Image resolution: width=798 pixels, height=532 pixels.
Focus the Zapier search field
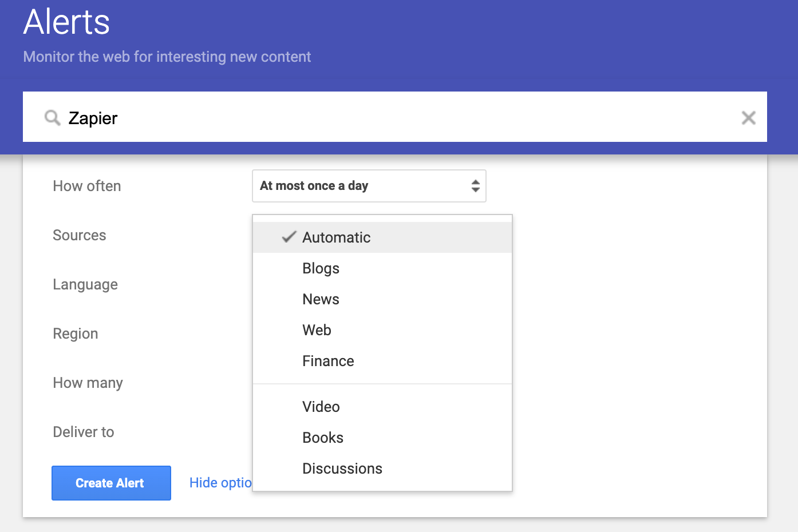click(x=395, y=117)
